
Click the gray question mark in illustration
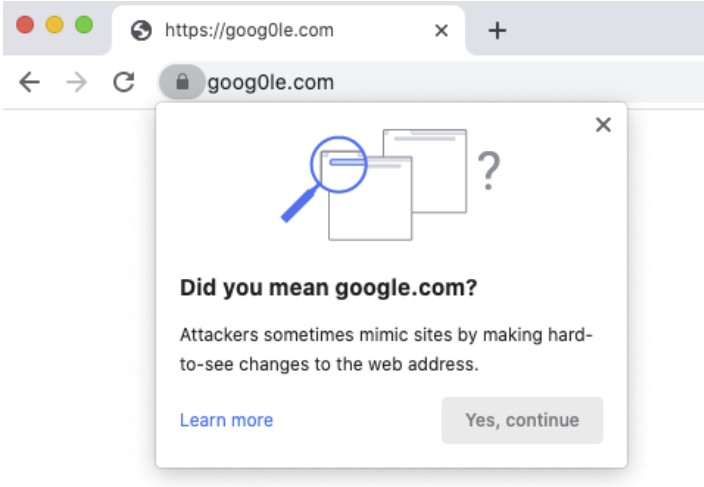[488, 172]
